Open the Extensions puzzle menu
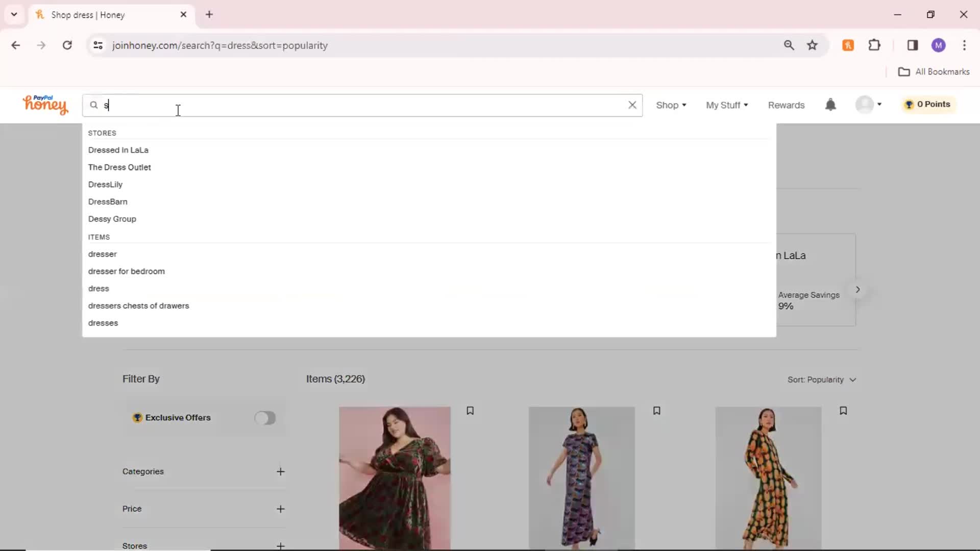This screenshot has height=551, width=980. click(x=874, y=45)
